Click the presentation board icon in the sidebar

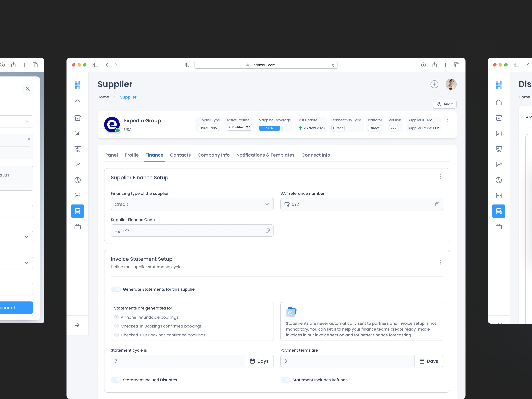(x=77, y=149)
